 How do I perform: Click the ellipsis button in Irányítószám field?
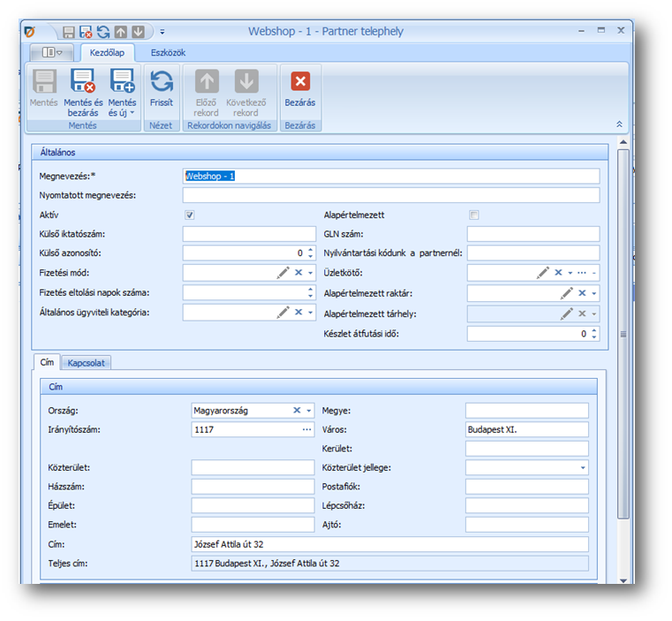pyautogui.click(x=306, y=429)
